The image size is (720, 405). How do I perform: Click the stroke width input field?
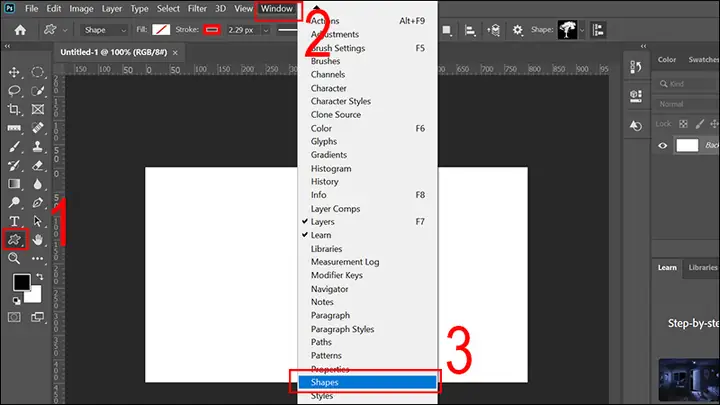pyautogui.click(x=243, y=30)
